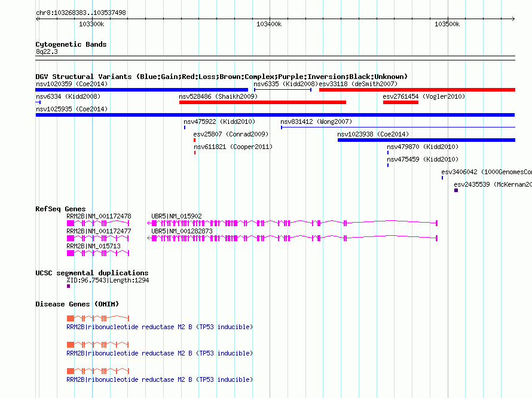Screen dimensions: 532x398
Task: Click the nsv831412 (Wong2007) label
Action: point(316,121)
